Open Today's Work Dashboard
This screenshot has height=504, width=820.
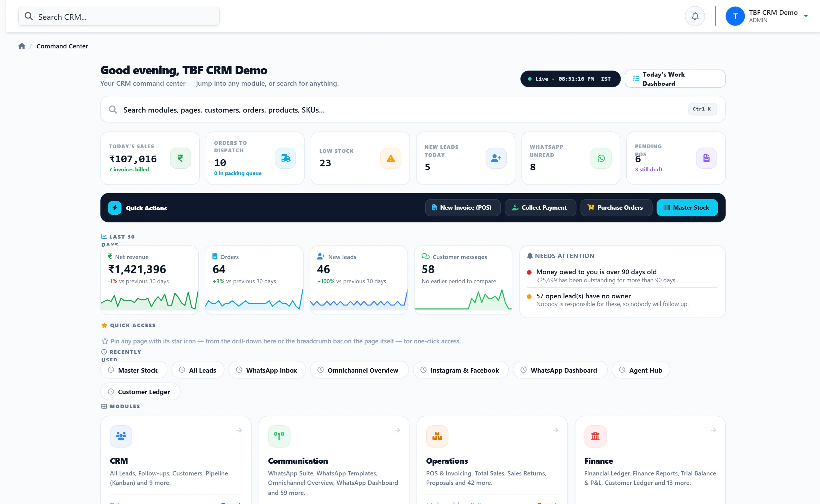(675, 79)
